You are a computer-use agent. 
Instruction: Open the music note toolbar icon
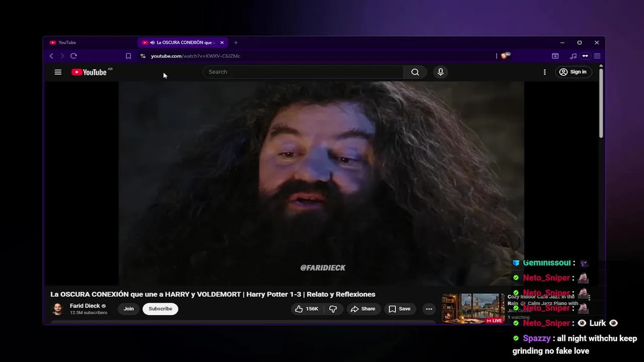coord(574,56)
